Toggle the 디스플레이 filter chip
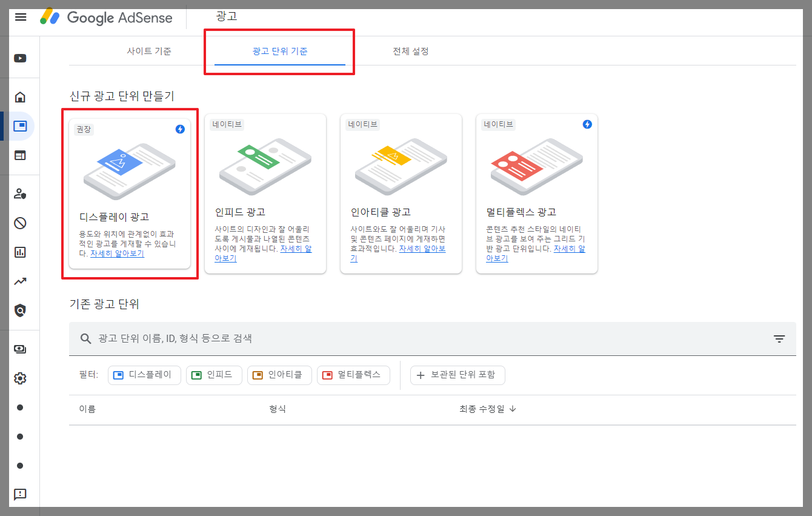The height and width of the screenshot is (516, 812). pyautogui.click(x=144, y=375)
